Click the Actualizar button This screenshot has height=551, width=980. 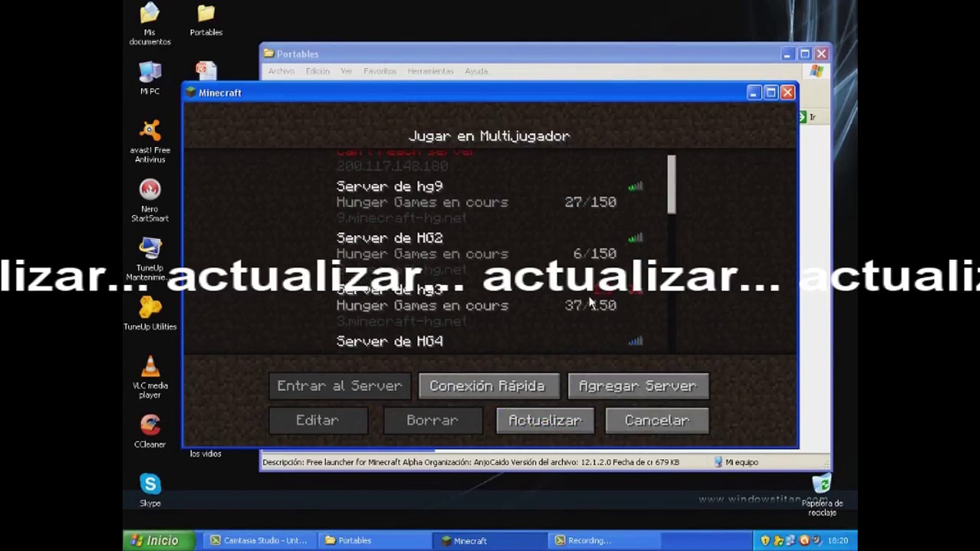pyautogui.click(x=545, y=420)
